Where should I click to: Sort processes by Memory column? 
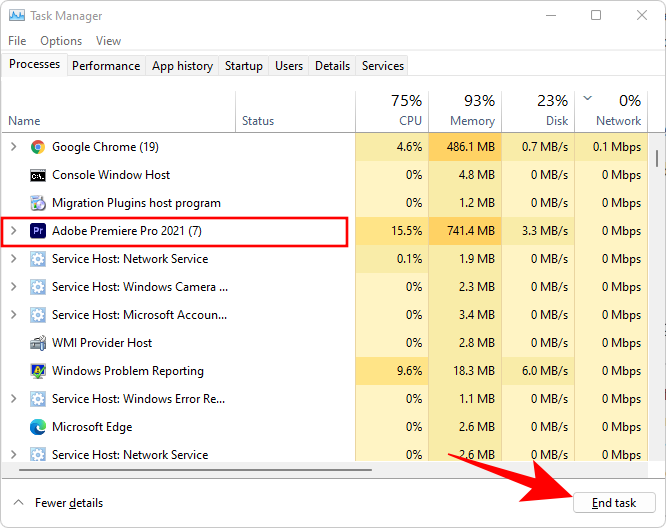pyautogui.click(x=464, y=111)
